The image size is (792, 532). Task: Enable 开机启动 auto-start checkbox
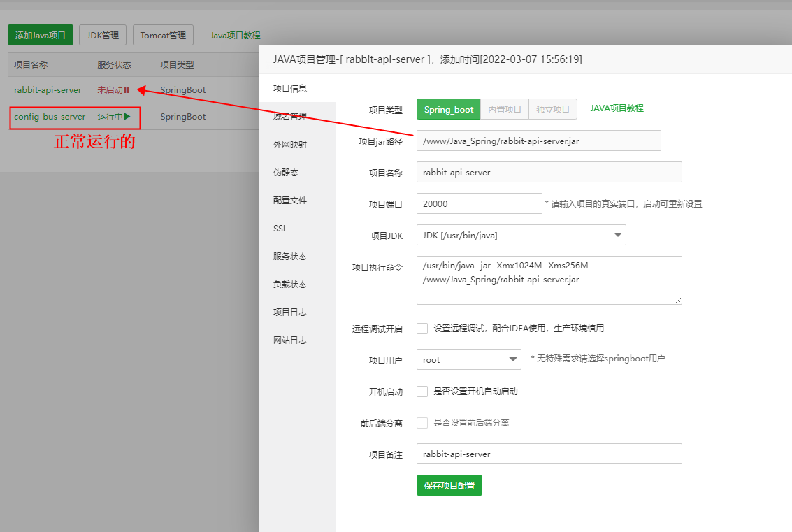click(422, 391)
